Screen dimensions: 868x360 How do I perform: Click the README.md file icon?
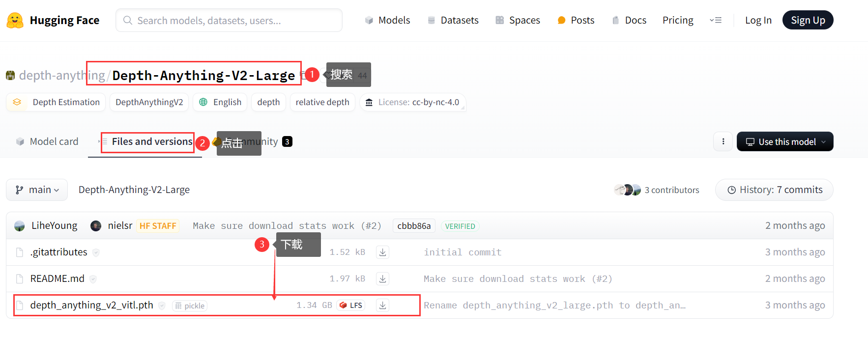point(20,279)
